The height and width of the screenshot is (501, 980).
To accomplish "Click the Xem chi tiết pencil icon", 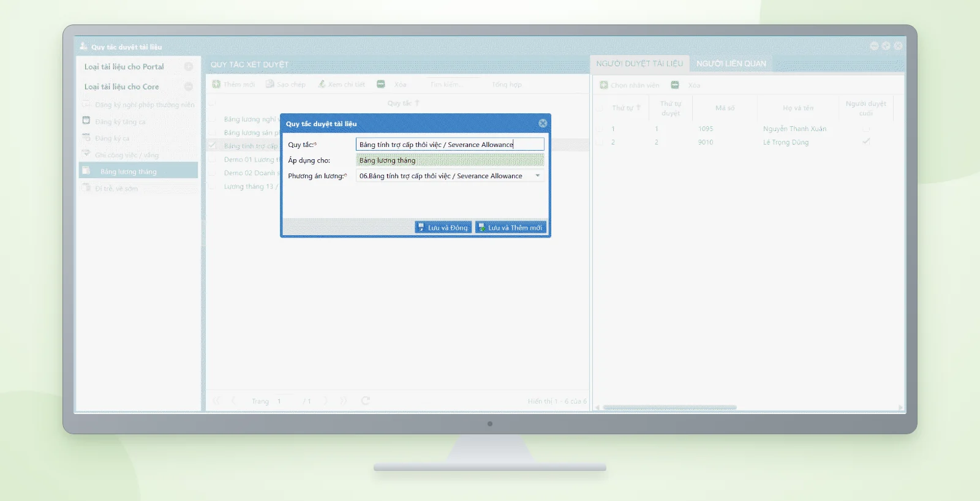I will (322, 84).
